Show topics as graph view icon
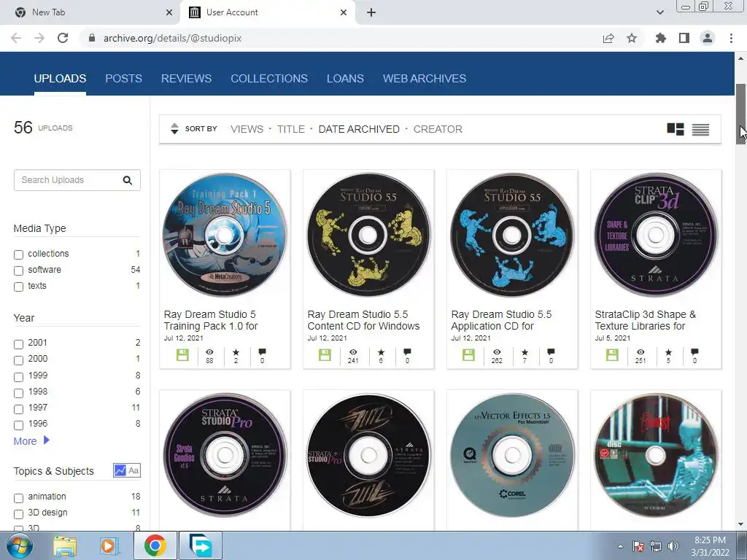Screen dimensions: 747x560 (x=120, y=470)
